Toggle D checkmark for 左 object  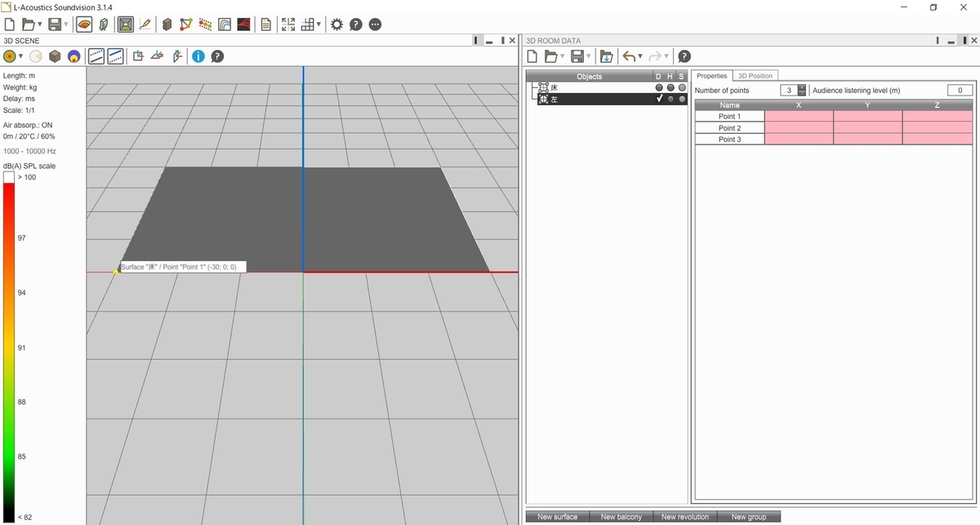click(659, 99)
